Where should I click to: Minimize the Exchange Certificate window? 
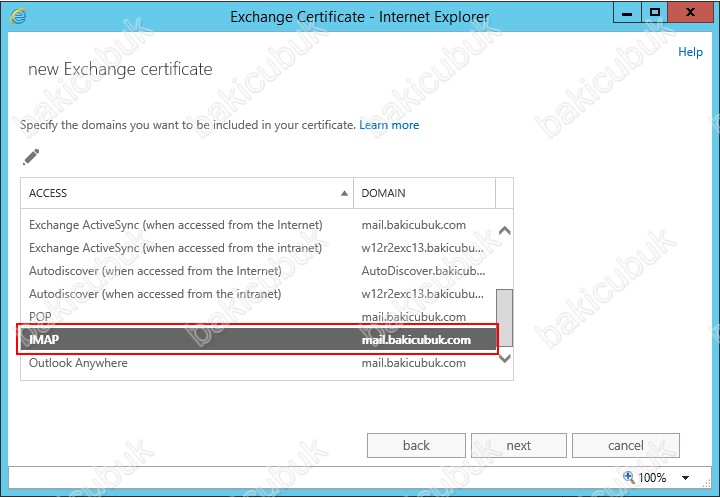[627, 13]
